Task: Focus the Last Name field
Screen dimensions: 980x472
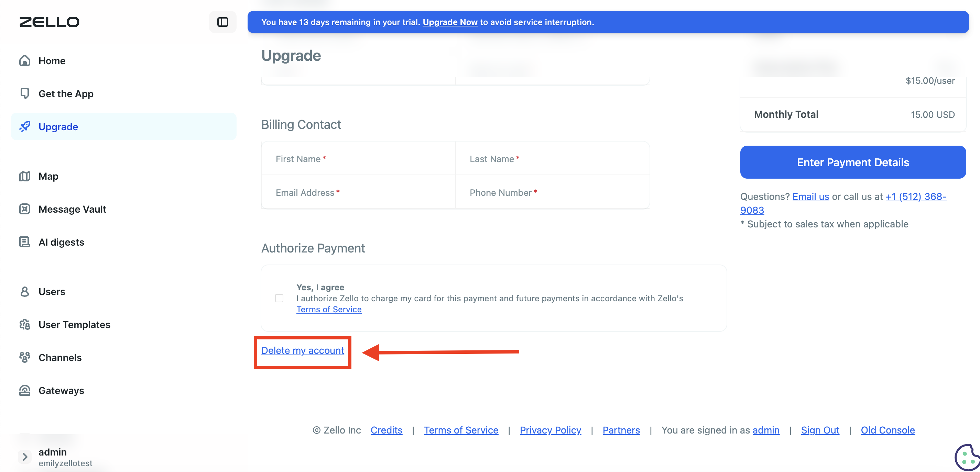Action: tap(552, 159)
